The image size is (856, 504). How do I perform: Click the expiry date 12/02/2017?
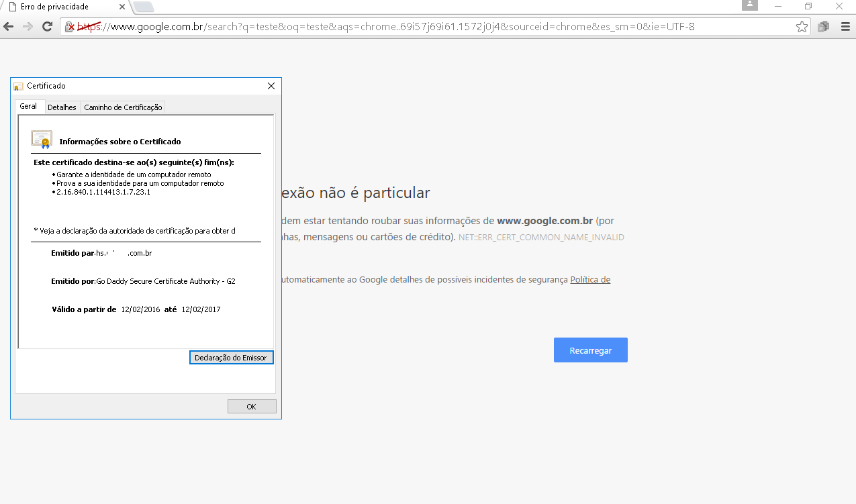pyautogui.click(x=201, y=309)
